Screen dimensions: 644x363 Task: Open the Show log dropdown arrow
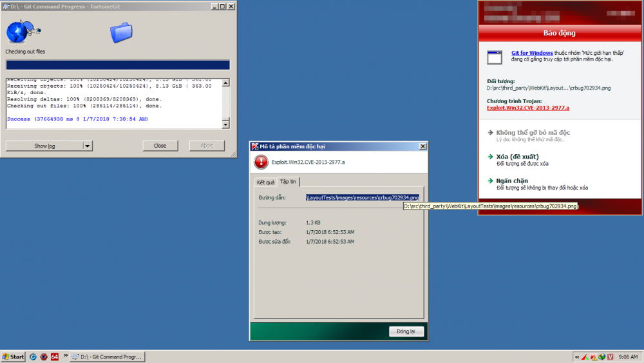click(88, 146)
